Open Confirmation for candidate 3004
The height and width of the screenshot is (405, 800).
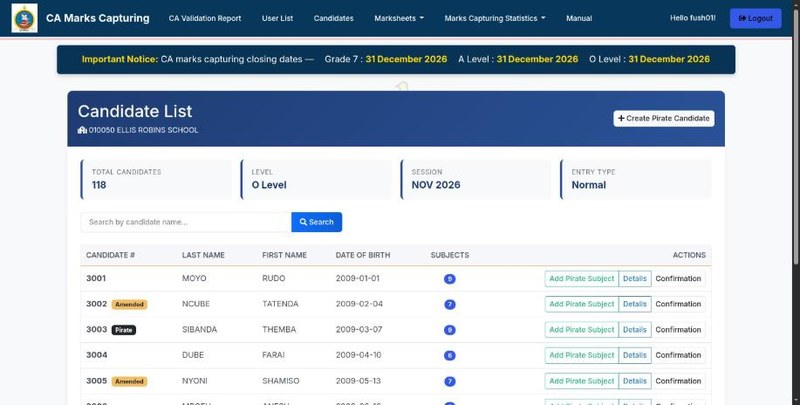pyautogui.click(x=678, y=355)
